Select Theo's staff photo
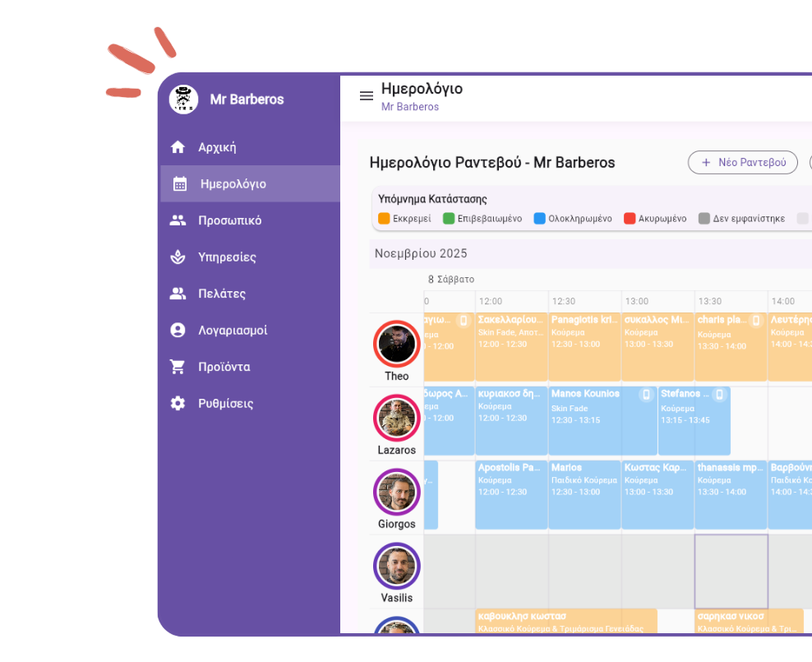Screen dimensions: 812x662 click(x=397, y=344)
